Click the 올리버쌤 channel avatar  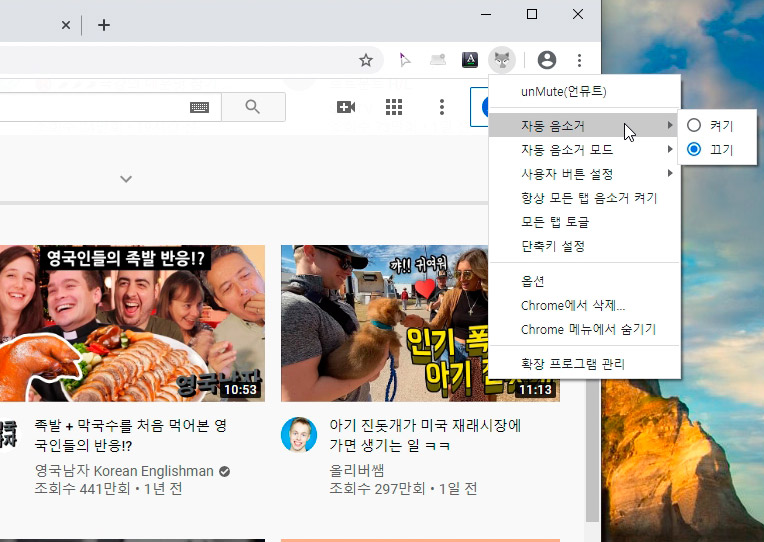pyautogui.click(x=299, y=434)
